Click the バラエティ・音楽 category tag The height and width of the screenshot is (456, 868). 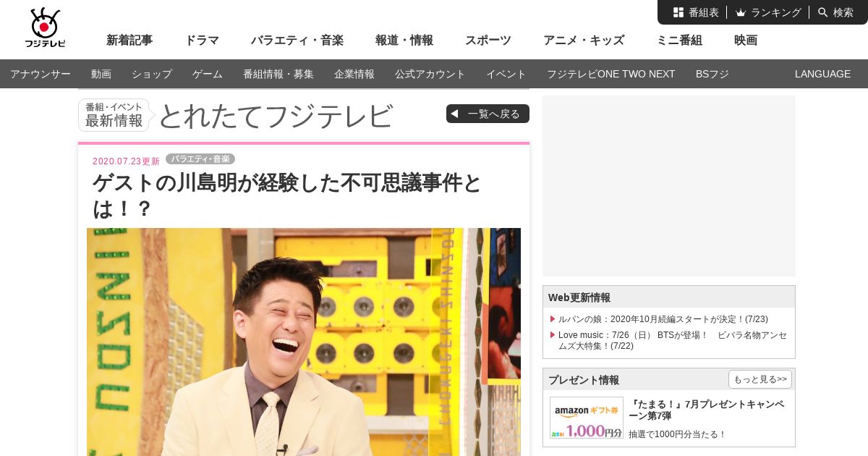click(200, 159)
